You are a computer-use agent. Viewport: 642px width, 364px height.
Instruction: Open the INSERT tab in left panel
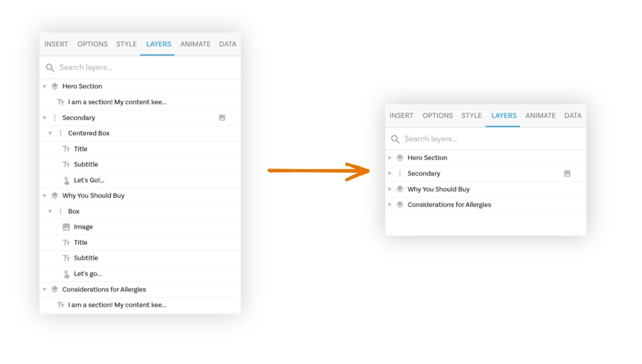tap(56, 44)
